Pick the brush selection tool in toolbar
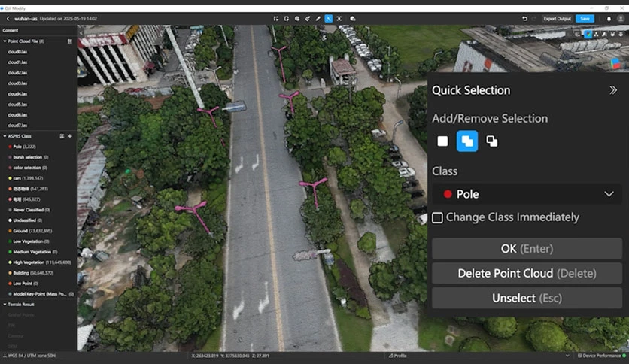 coord(307,19)
